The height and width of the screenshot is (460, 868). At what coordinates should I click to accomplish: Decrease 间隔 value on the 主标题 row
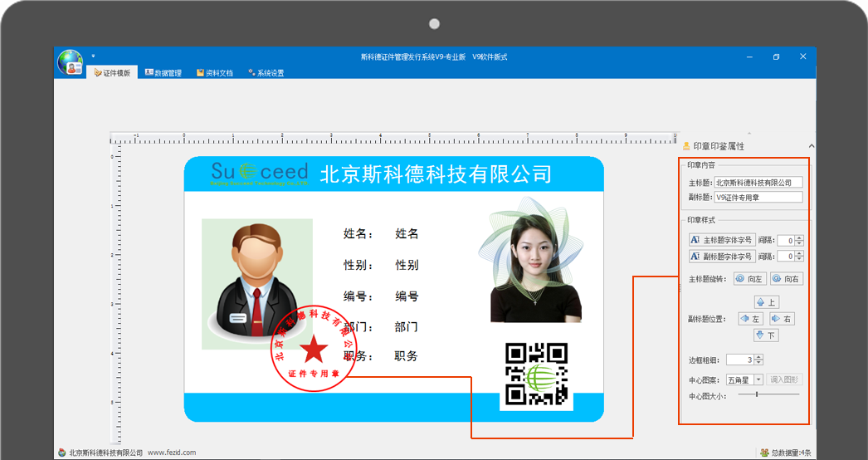point(799,243)
